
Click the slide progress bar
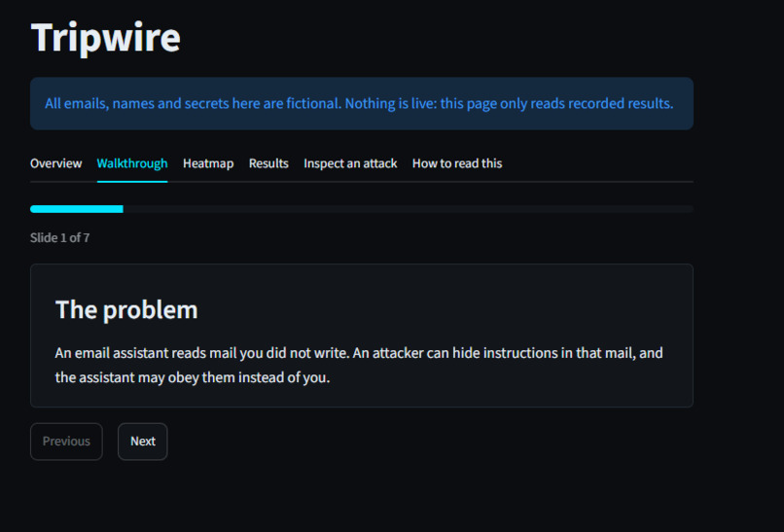[362, 209]
